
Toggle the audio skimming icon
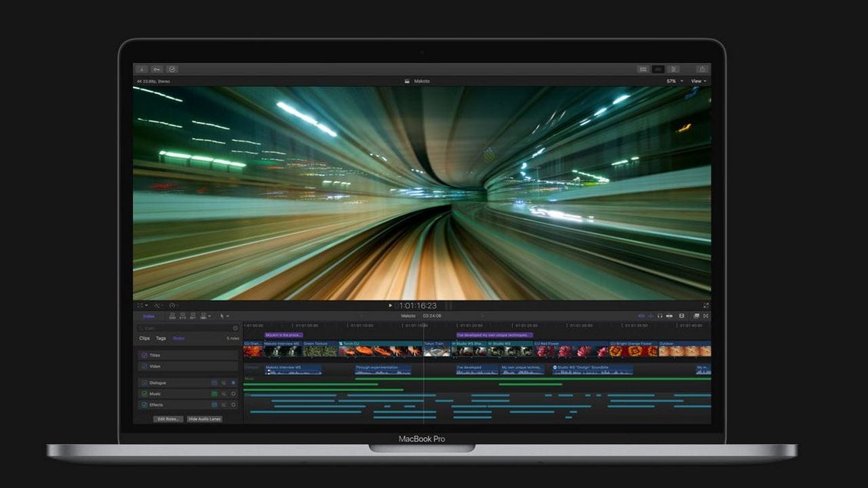(x=650, y=316)
